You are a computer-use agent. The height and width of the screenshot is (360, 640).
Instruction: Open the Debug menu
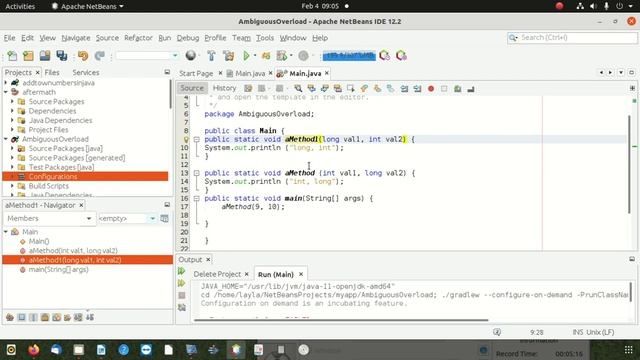pos(188,38)
